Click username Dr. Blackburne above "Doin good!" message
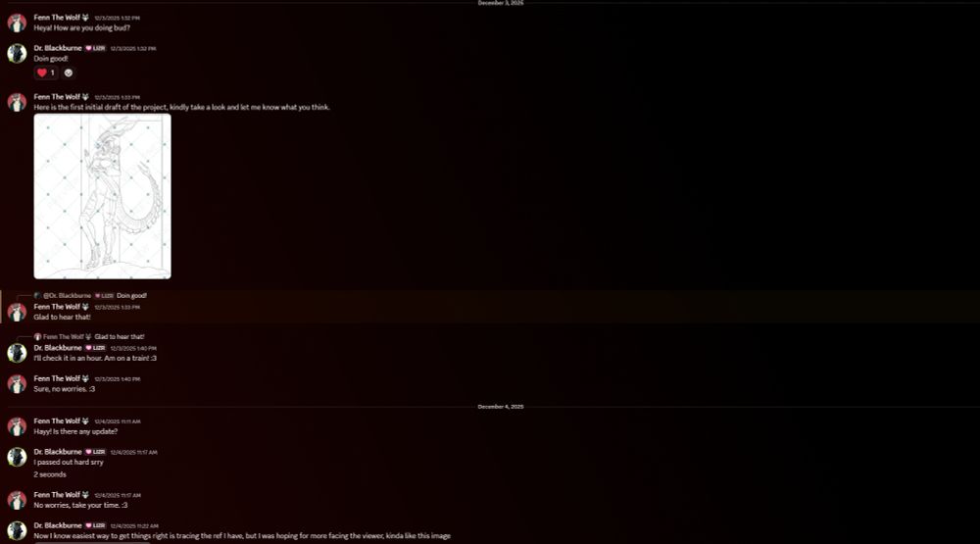 pos(58,48)
